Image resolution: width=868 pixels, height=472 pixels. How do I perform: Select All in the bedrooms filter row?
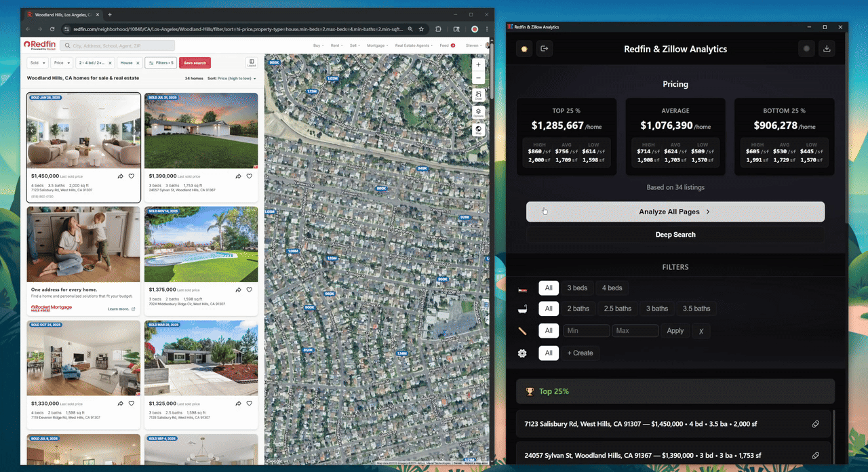coord(549,288)
